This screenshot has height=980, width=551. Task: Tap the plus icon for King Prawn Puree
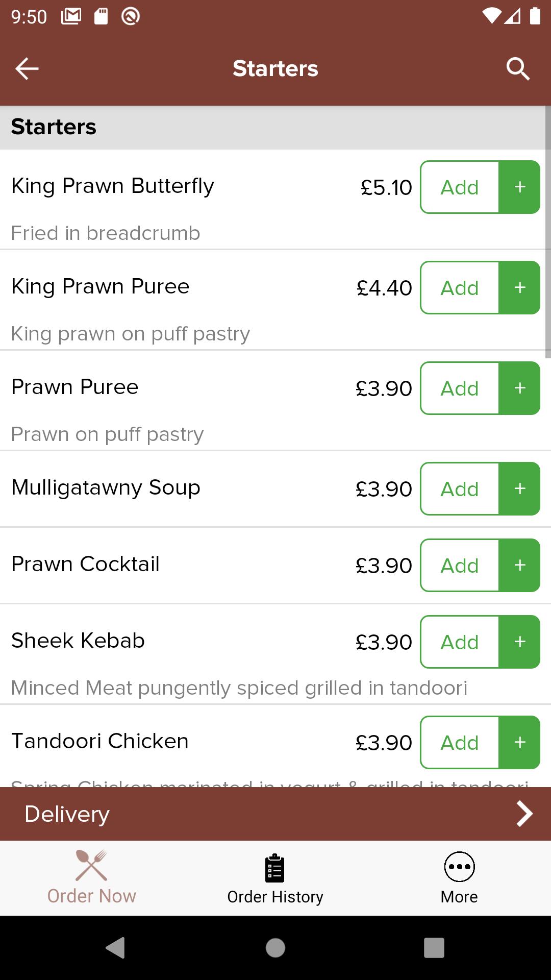pyautogui.click(x=519, y=287)
